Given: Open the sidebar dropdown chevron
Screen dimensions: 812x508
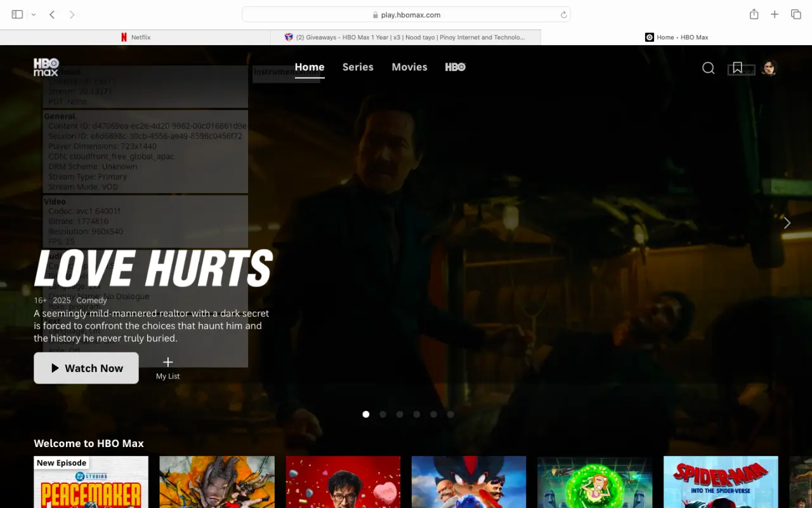Looking at the screenshot, I should tap(34, 15).
